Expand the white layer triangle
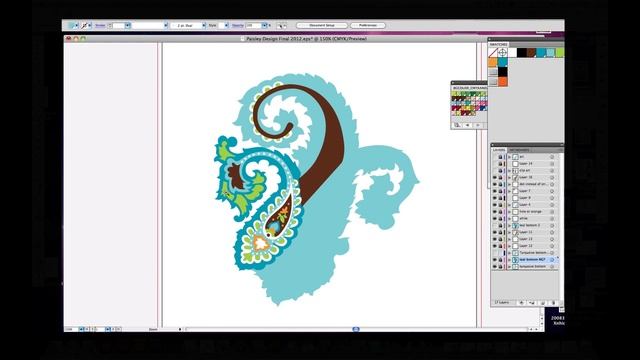 pyautogui.click(x=509, y=218)
